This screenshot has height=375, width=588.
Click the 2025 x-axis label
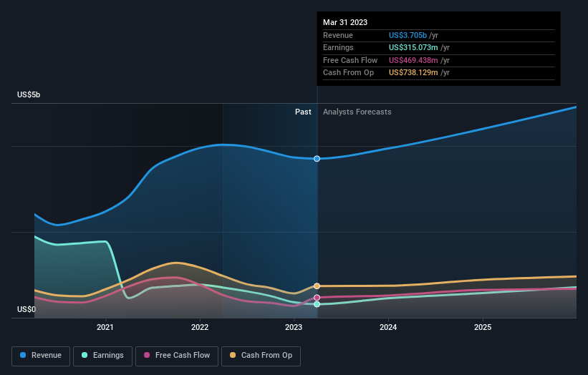point(483,328)
